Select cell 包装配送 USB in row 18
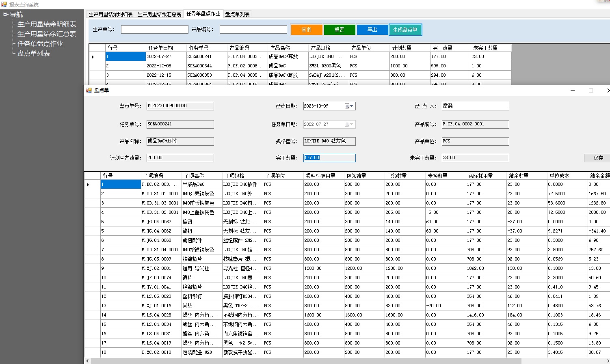Screen dimensions: 610x364 202,353
